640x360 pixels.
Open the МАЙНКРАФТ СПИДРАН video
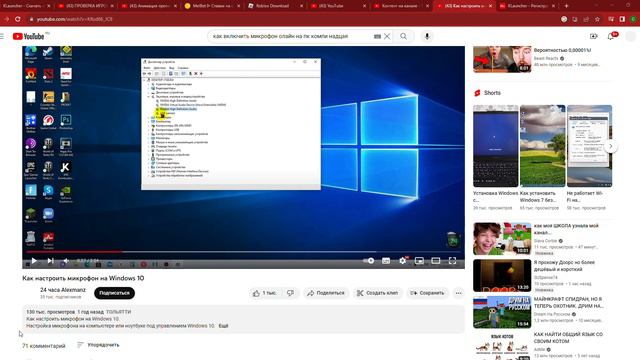pos(502,312)
